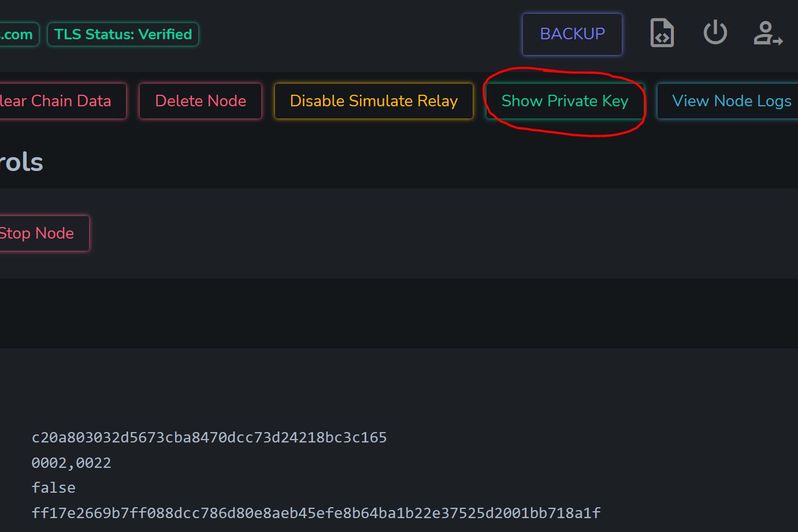Click Clear Chain Data button

click(x=61, y=101)
